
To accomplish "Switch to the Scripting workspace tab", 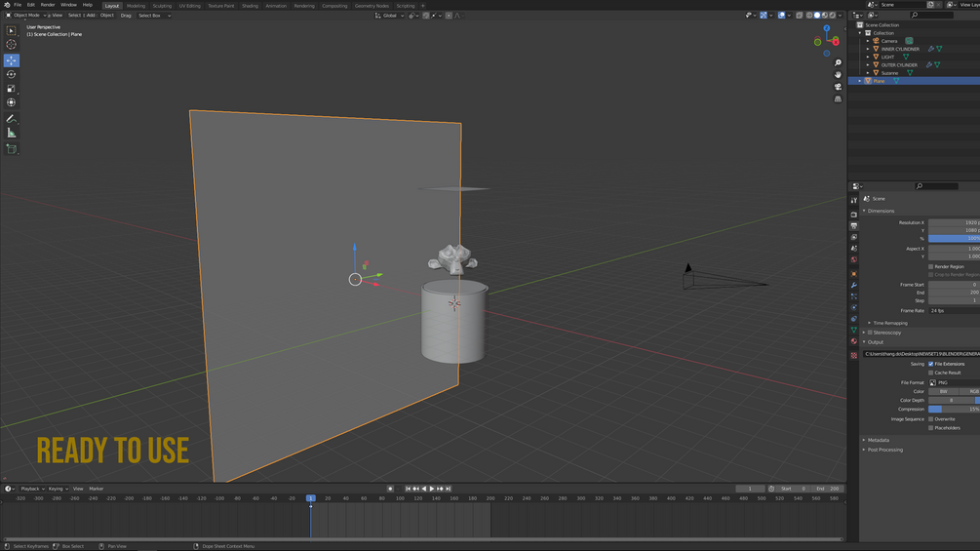I will pyautogui.click(x=405, y=6).
